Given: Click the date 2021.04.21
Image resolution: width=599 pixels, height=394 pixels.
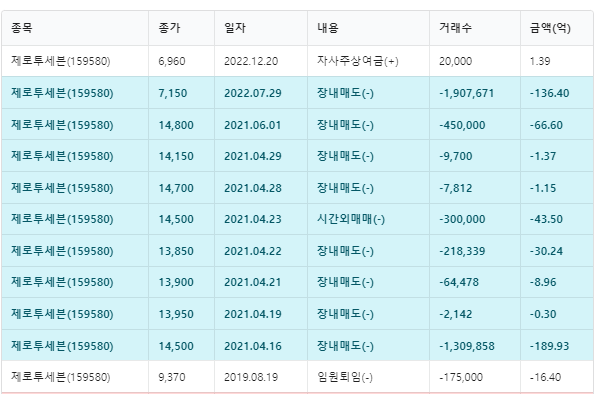Looking at the screenshot, I should click(253, 282).
